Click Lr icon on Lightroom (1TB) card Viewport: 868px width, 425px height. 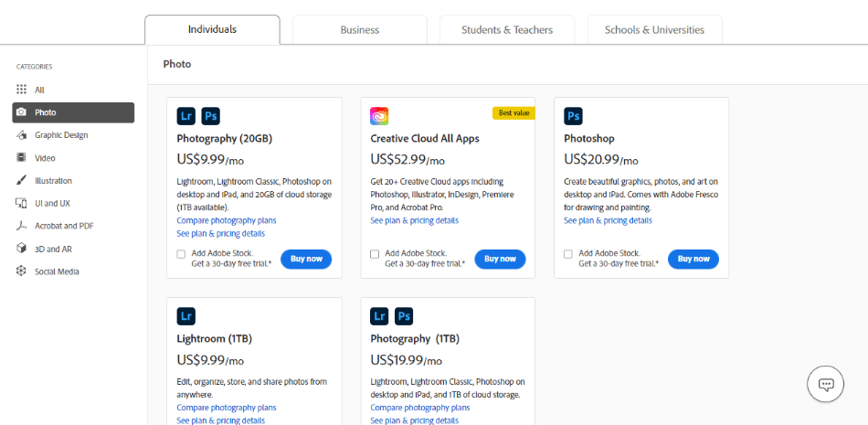click(x=186, y=316)
